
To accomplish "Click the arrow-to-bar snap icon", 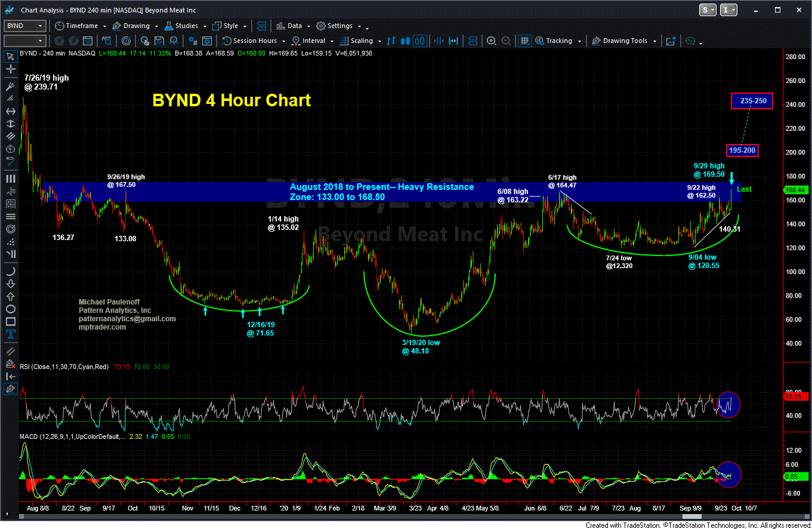I will [x=10, y=376].
